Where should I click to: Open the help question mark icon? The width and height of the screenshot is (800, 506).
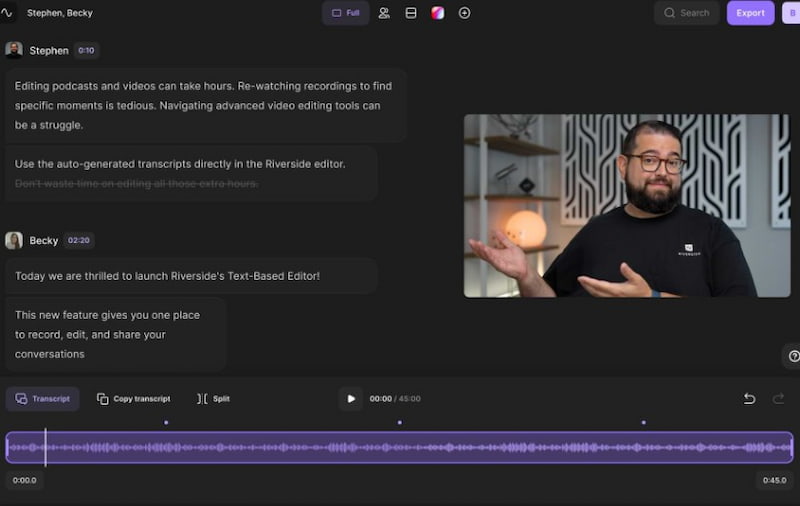793,357
